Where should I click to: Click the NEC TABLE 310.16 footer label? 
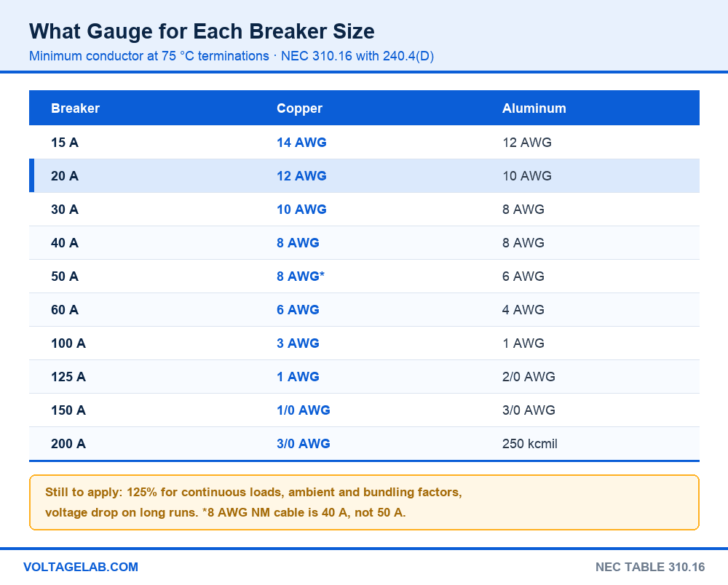coord(650,568)
